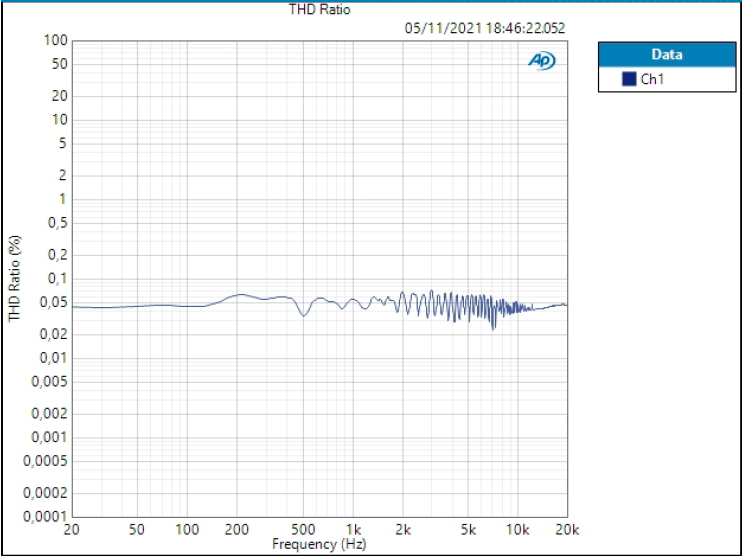Click the 5k label on frequency axis
Image resolution: width=743 pixels, height=558 pixels.
pyautogui.click(x=468, y=529)
